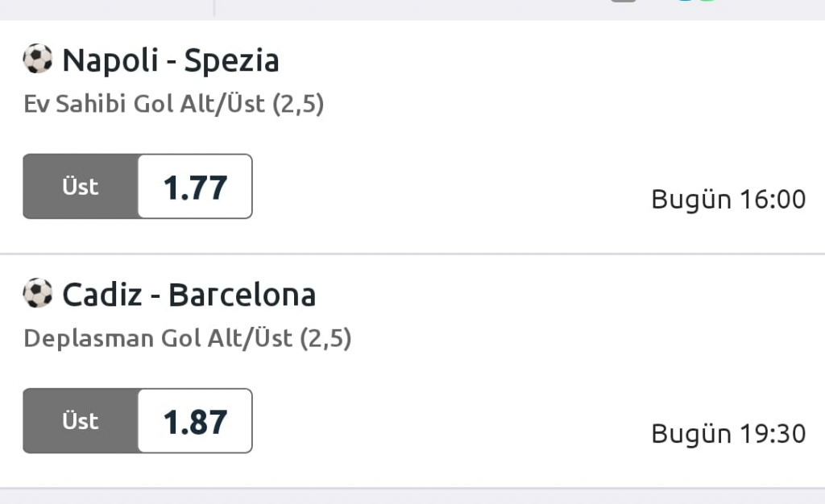This screenshot has height=504, width=825.
Task: Select the gray Üst label in Napoli match
Action: pos(81,187)
